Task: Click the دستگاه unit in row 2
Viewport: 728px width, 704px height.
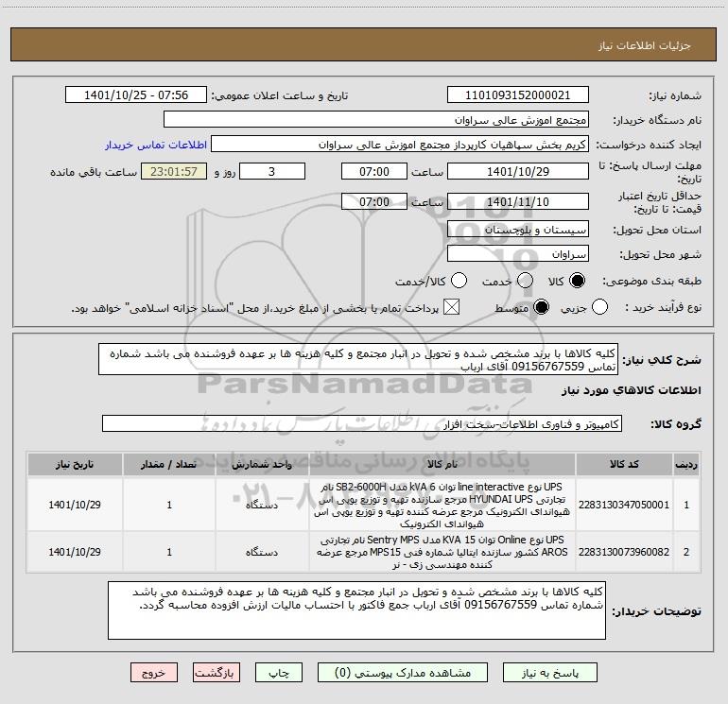Action: coord(262,552)
